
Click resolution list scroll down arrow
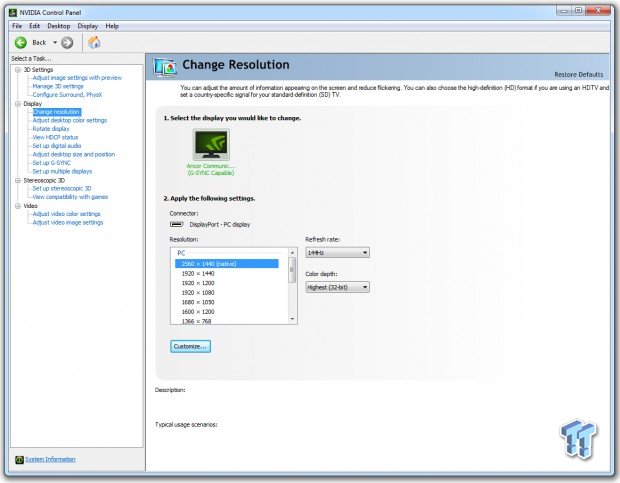click(292, 319)
